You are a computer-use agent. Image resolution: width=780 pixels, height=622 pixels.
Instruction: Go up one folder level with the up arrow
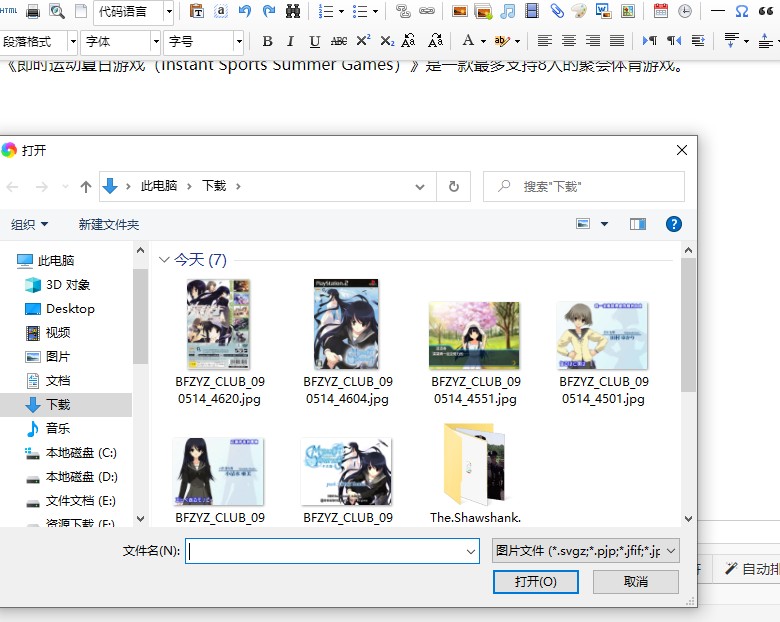86,187
